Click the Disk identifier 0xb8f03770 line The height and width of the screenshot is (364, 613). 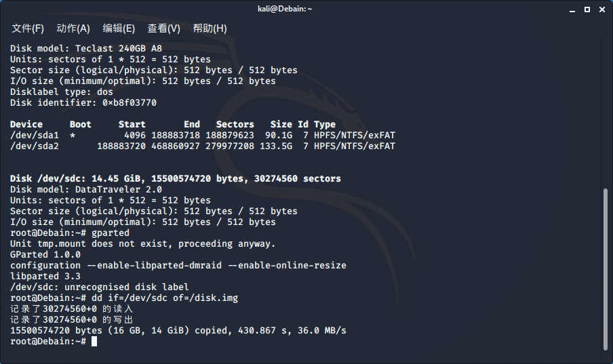(83, 103)
